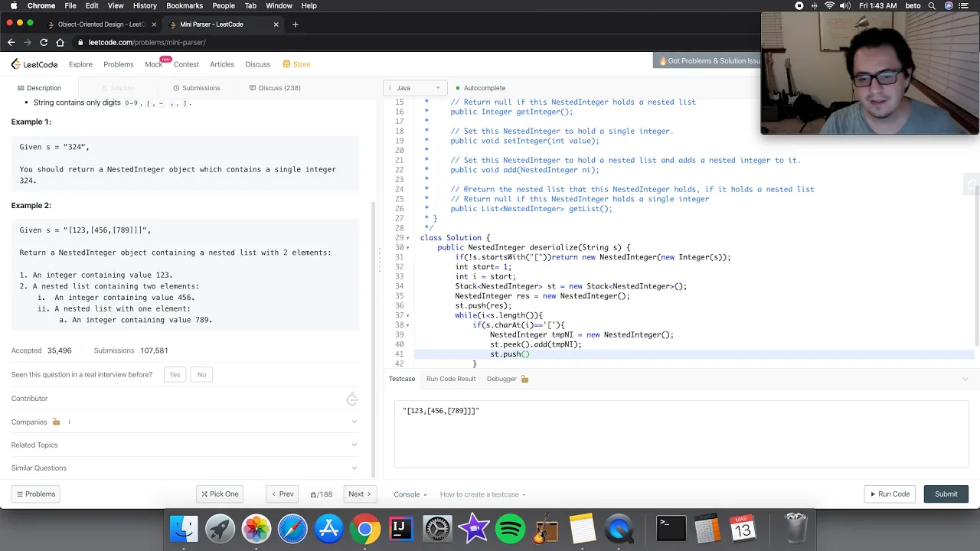
Task: Click the Submit button
Action: (946, 494)
